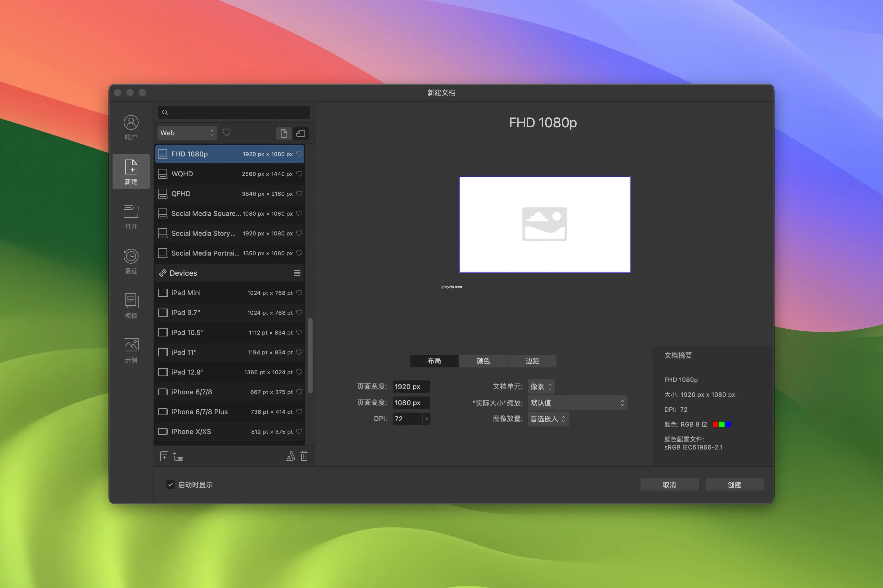Select the iPad 9.7" preset
This screenshot has height=588, width=883.
(229, 313)
